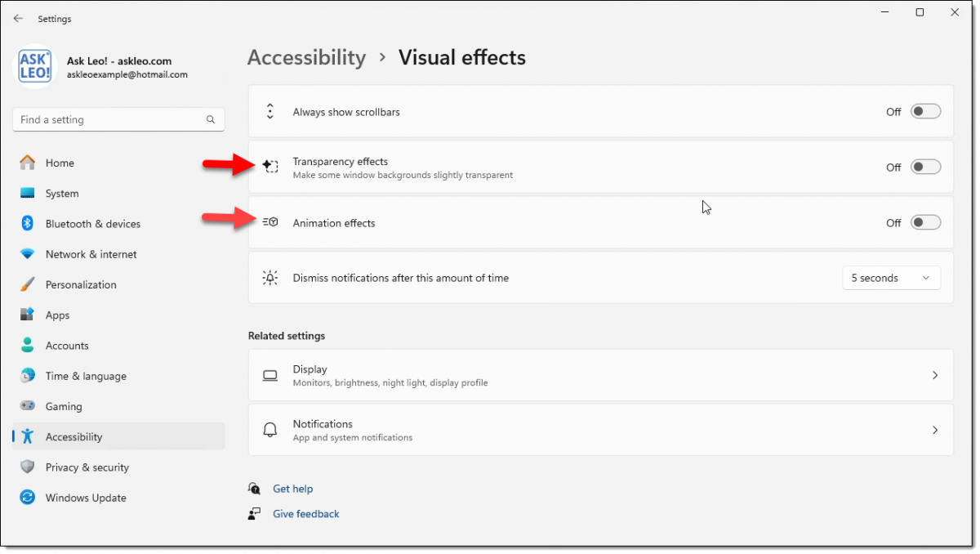Expand the Display related setting
Viewport: 980px width, 554px height.
934,375
